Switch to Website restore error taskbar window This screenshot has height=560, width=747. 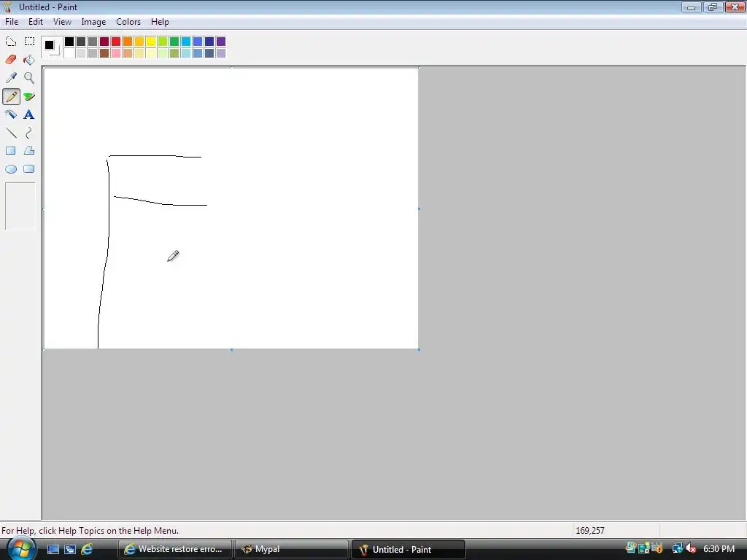coord(175,550)
